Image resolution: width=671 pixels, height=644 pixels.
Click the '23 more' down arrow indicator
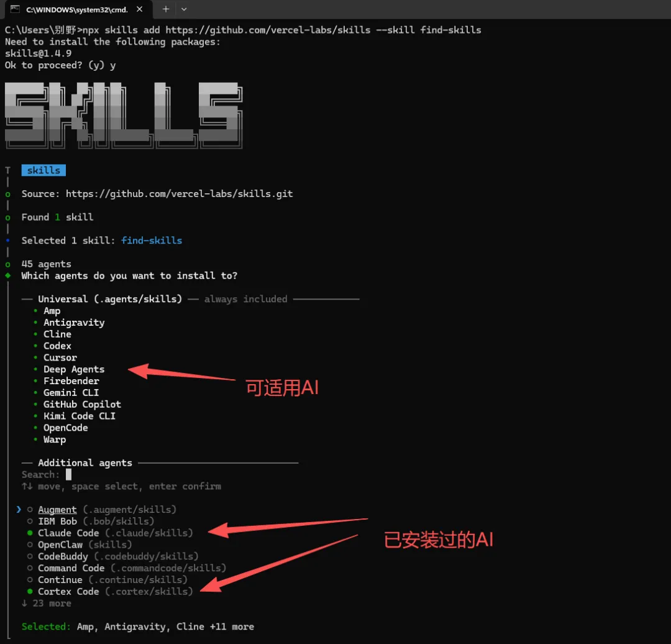point(46,604)
